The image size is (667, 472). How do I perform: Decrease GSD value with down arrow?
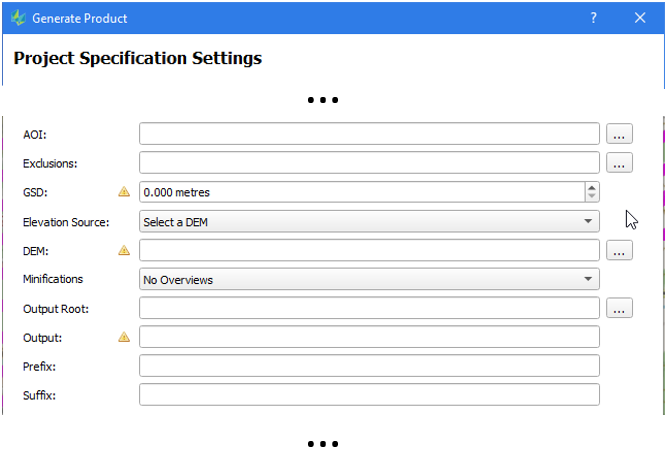point(592,197)
